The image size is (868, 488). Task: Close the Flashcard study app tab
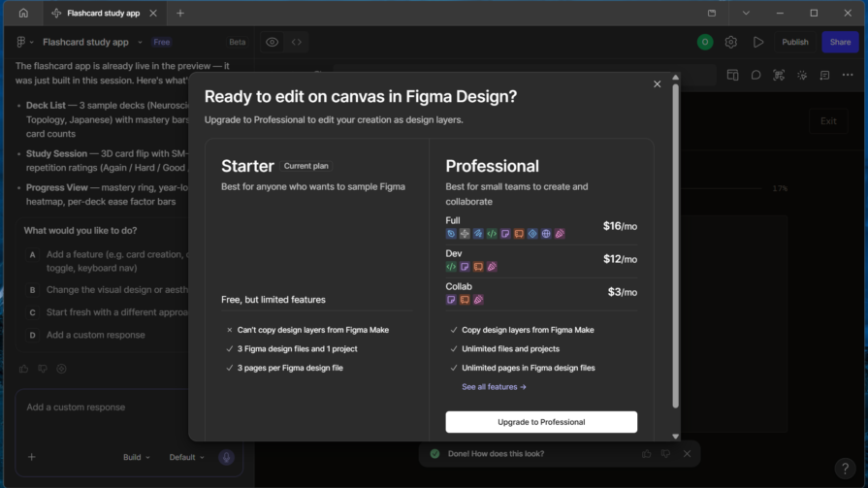click(153, 13)
